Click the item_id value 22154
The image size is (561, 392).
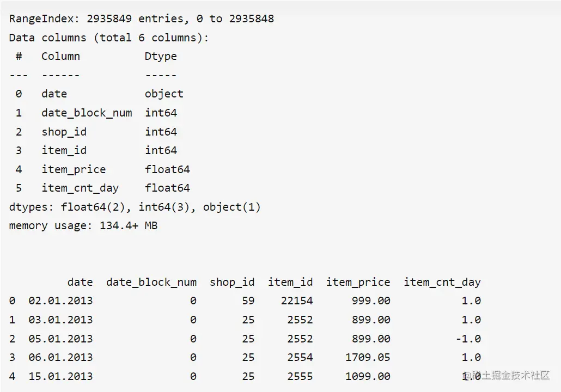297,301
